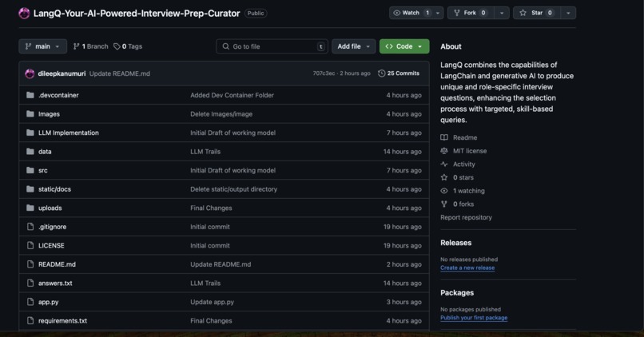Open the 0 forks link
The width and height of the screenshot is (644, 337).
(463, 204)
